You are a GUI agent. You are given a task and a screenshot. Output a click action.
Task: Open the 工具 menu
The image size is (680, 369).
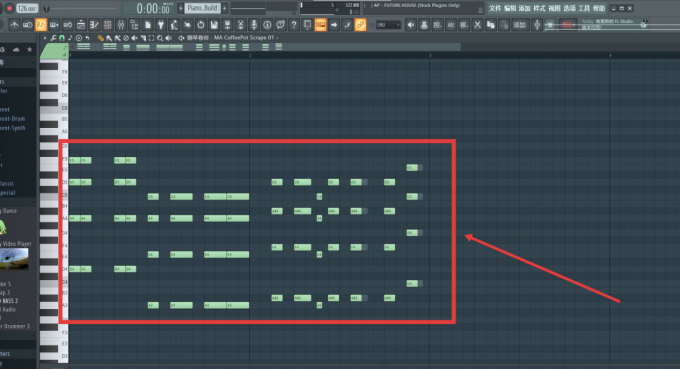tap(584, 8)
